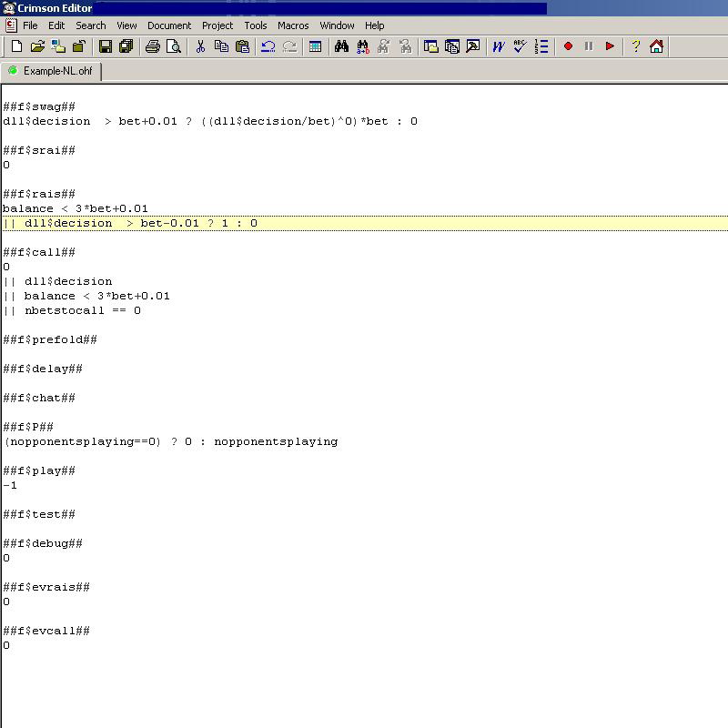This screenshot has height=728, width=728.
Task: Play the recorded macro icon
Action: pyautogui.click(x=610, y=46)
